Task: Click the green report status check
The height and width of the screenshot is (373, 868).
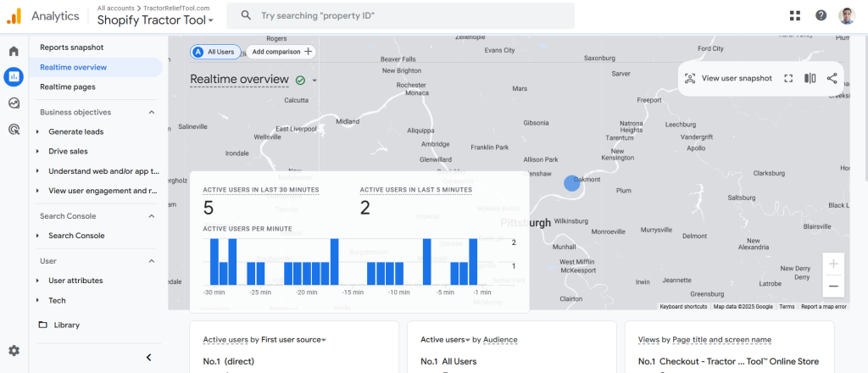Action: pos(300,81)
